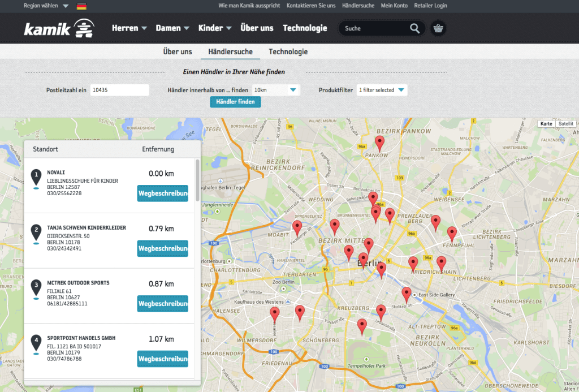Open the Händlersuche link in top bar
Image resolution: width=579 pixels, height=392 pixels.
pyautogui.click(x=358, y=6)
